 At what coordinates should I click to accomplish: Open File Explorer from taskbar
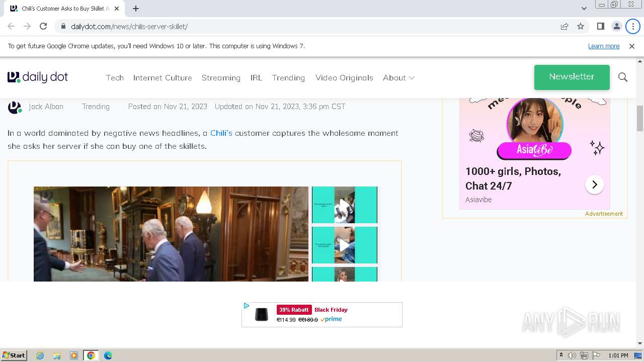(57, 355)
